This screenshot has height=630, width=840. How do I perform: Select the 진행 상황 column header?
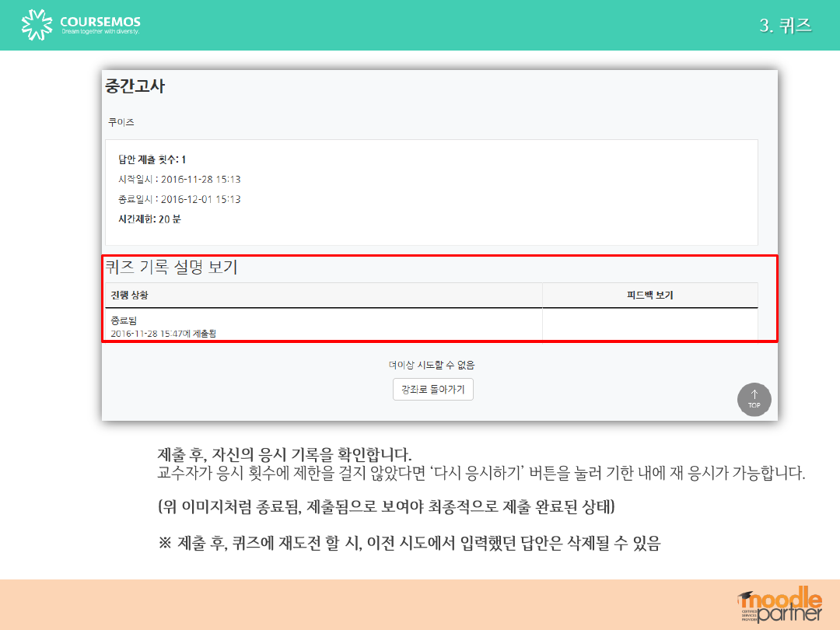click(129, 296)
